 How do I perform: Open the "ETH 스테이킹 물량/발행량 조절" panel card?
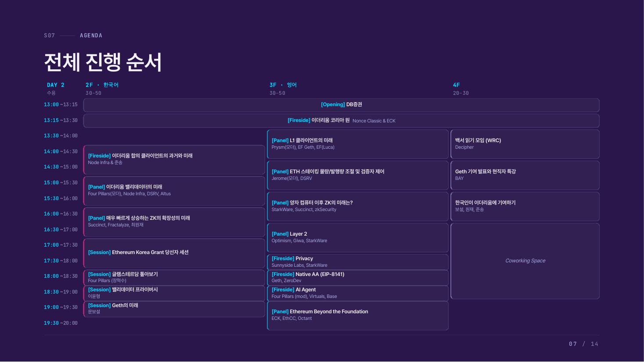click(358, 175)
